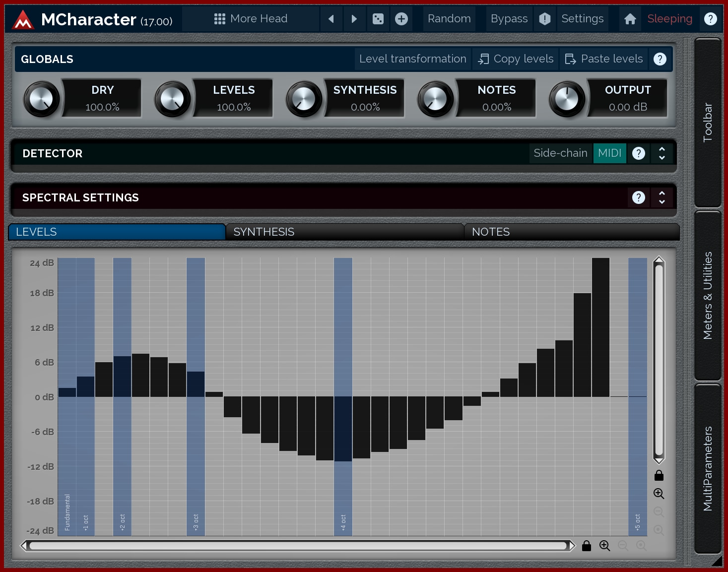Open the More Head preset browser
728x572 pixels.
click(251, 19)
